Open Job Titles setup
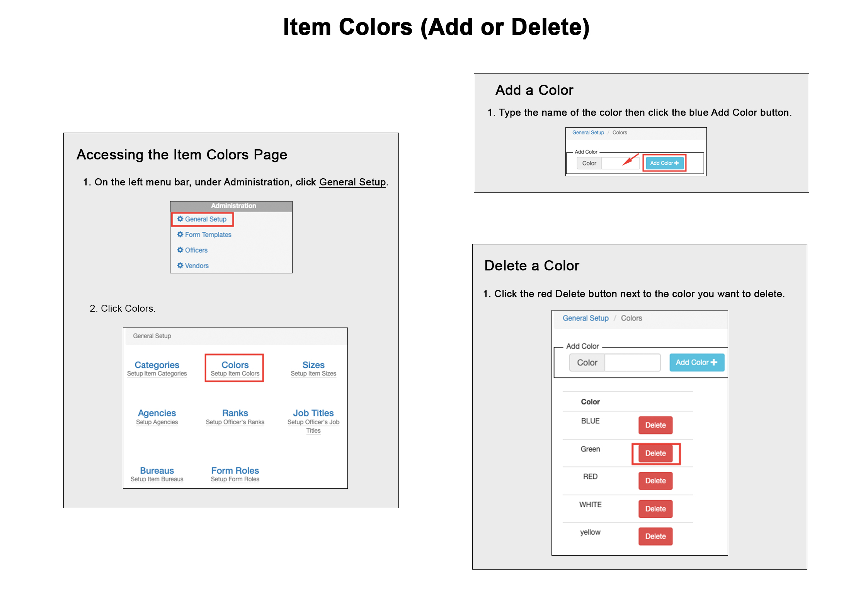 pyautogui.click(x=313, y=413)
